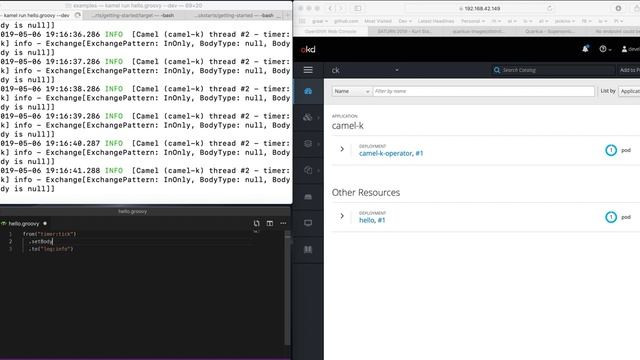Open the Name filter type dropdown
Screen dimensions: 640x360
point(351,91)
